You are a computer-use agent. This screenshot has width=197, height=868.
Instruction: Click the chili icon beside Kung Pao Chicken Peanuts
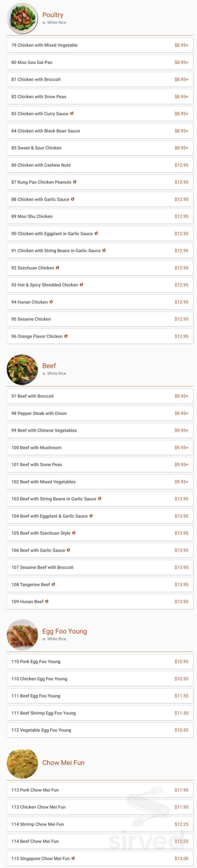(x=75, y=182)
